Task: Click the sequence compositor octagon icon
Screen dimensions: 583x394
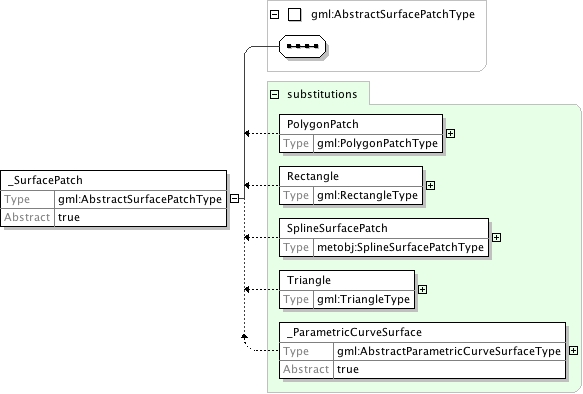Action: 302,46
